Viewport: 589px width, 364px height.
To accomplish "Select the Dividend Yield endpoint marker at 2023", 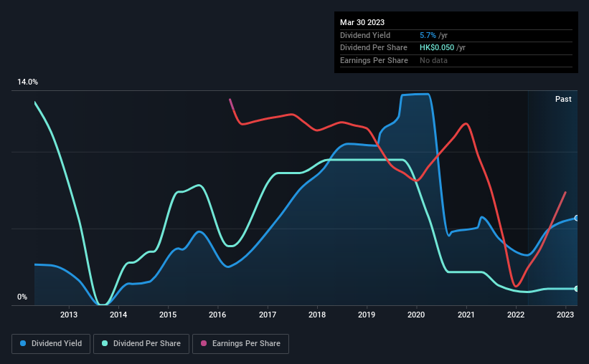I will coord(577,218).
